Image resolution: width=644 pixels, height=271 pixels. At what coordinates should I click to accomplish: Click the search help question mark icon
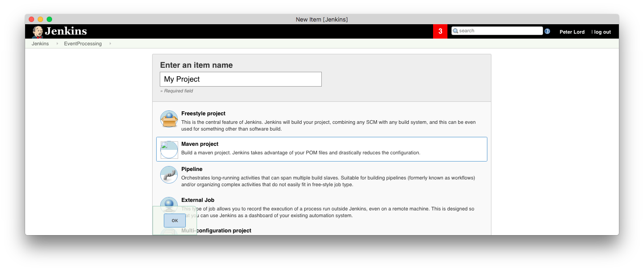pos(547,31)
